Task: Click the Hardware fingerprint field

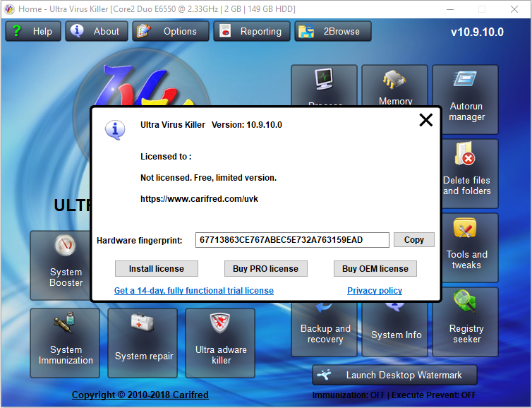Action: [x=292, y=240]
